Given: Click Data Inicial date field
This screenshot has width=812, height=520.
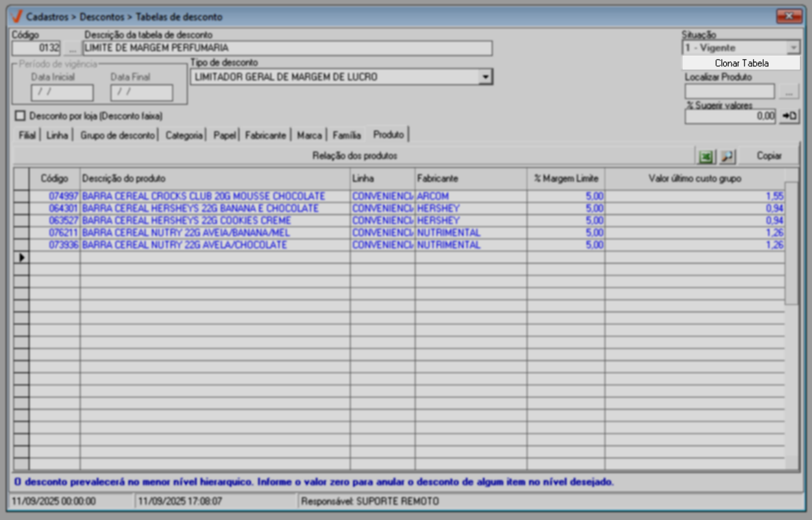Looking at the screenshot, I should pyautogui.click(x=62, y=93).
